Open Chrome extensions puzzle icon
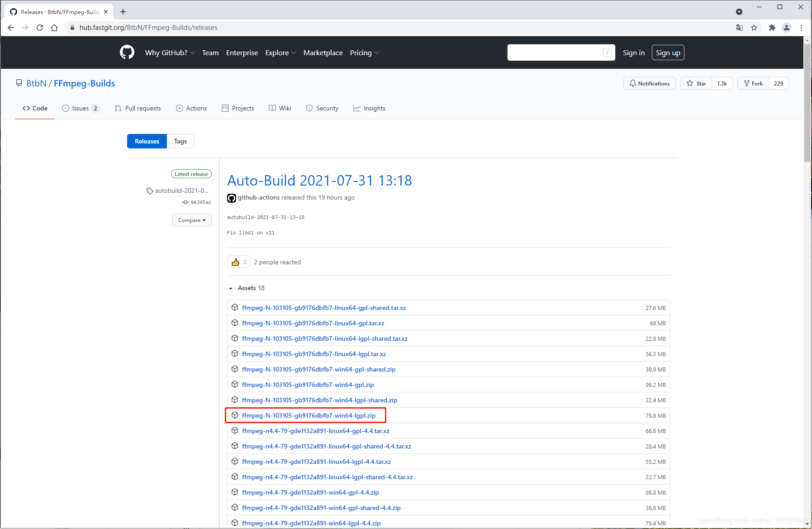This screenshot has height=529, width=812. pyautogui.click(x=772, y=28)
